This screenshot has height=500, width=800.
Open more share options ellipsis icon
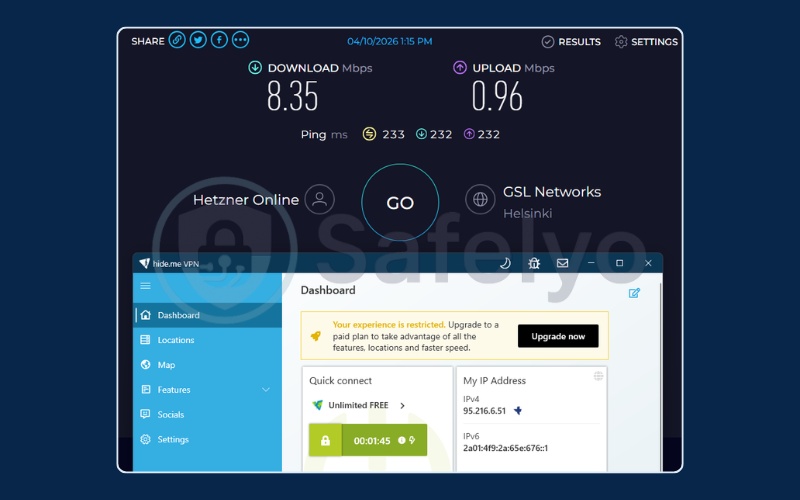(240, 40)
